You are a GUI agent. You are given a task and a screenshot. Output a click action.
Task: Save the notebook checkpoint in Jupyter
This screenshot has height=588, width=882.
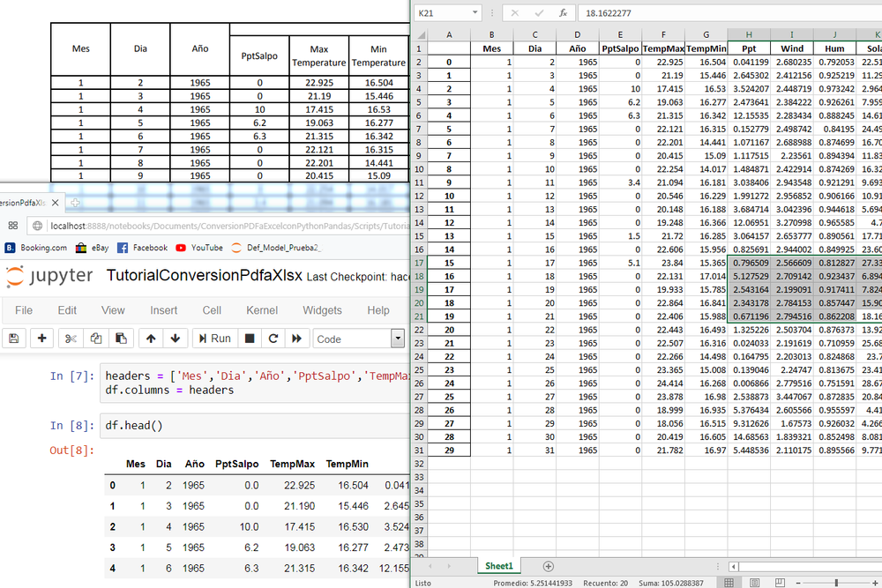[14, 339]
